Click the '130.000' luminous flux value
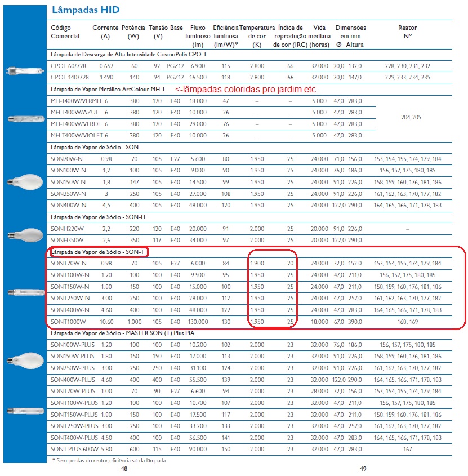This screenshot has height=476, width=468. [x=198, y=322]
